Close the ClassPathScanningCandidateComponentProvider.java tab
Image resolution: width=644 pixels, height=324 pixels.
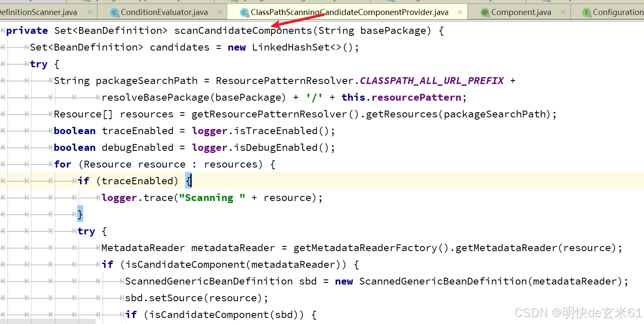(x=460, y=12)
